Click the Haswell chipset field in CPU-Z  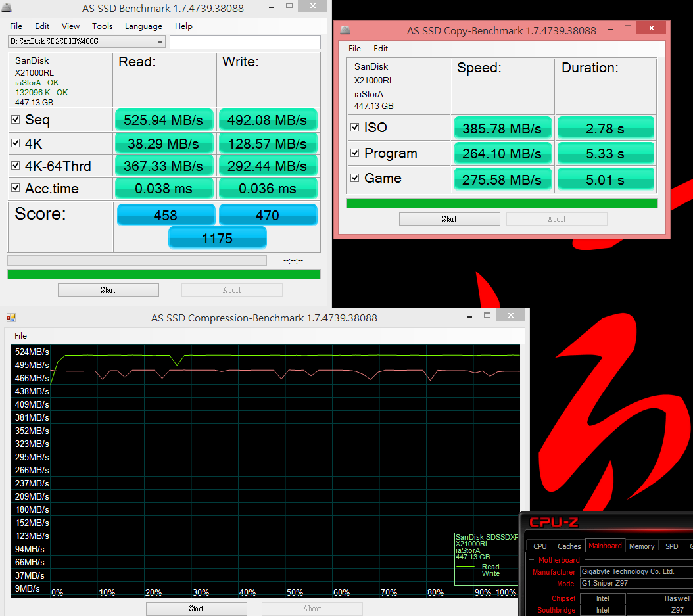660,598
